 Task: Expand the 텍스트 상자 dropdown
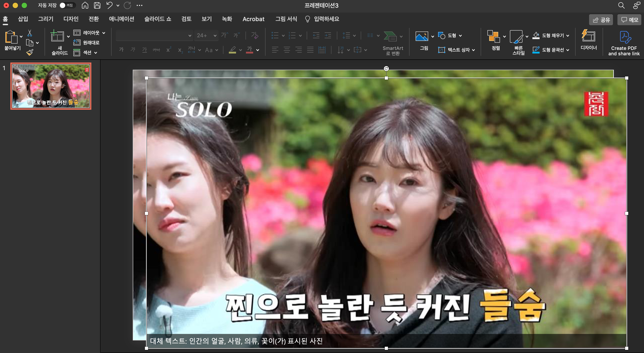473,50
